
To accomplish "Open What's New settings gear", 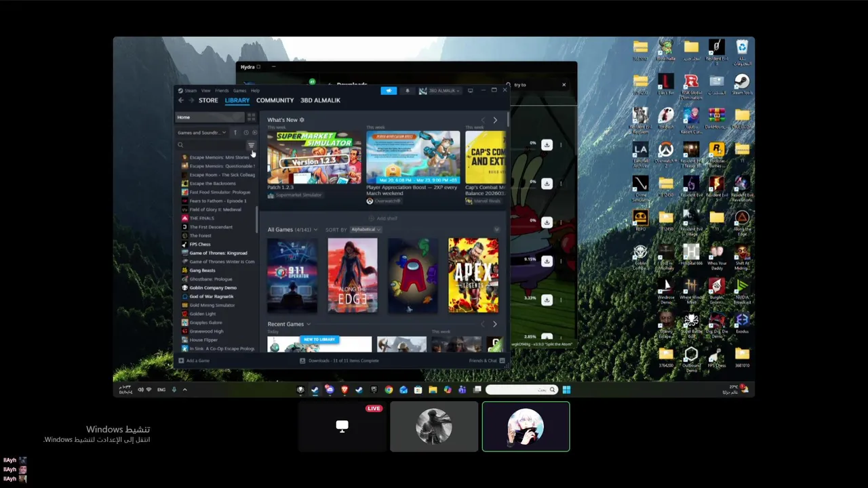I will point(302,120).
